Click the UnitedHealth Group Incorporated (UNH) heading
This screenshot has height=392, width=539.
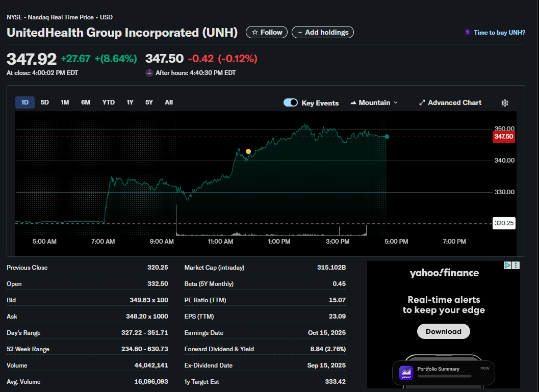point(122,32)
